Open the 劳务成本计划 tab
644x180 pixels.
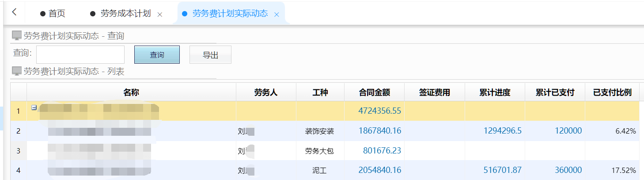[125, 14]
